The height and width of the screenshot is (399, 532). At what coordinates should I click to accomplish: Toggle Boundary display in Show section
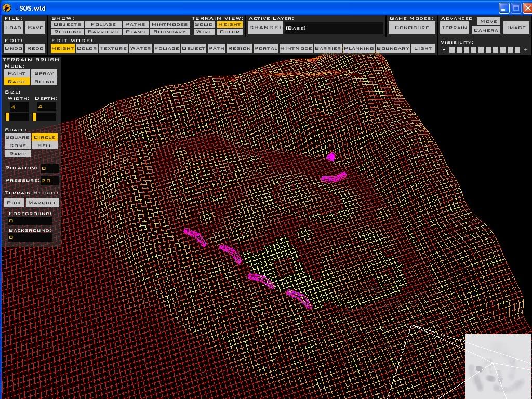point(170,32)
